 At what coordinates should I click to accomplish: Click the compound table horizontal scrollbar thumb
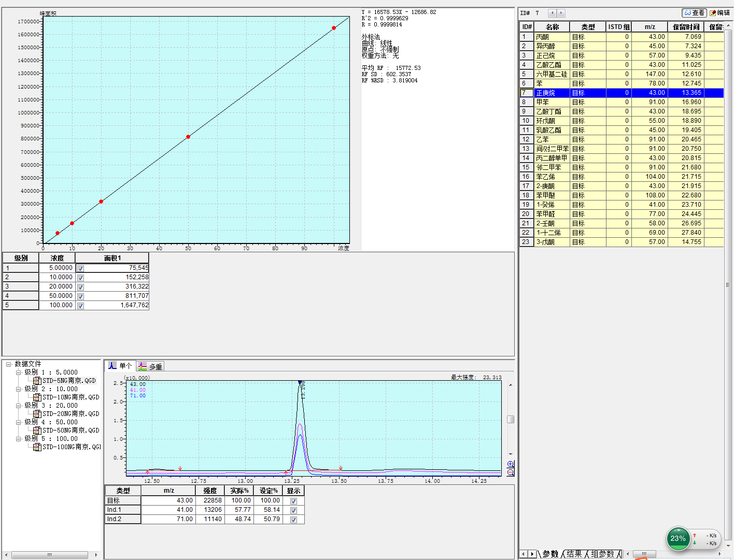[644, 554]
